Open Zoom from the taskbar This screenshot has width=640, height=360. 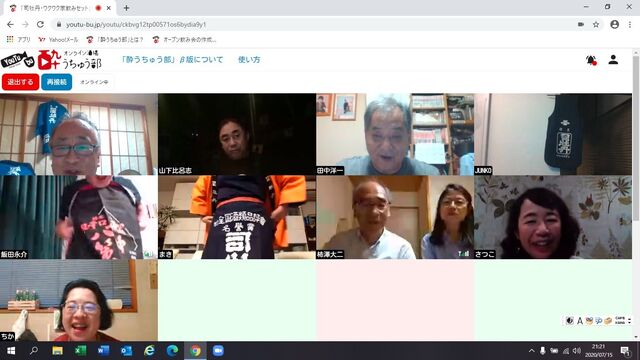click(x=218, y=351)
